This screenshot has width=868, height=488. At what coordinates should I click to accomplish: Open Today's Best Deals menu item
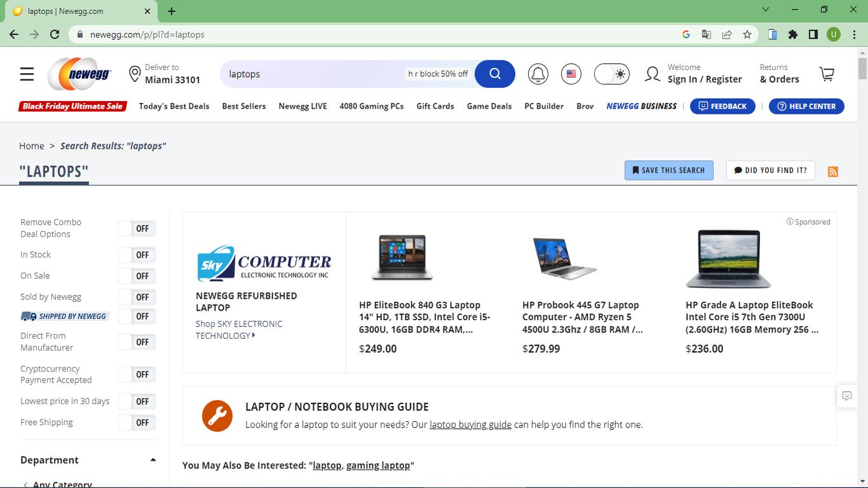pos(173,106)
